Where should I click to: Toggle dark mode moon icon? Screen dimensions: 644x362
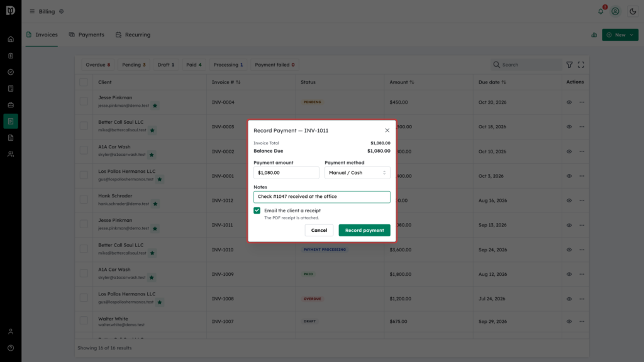[633, 11]
